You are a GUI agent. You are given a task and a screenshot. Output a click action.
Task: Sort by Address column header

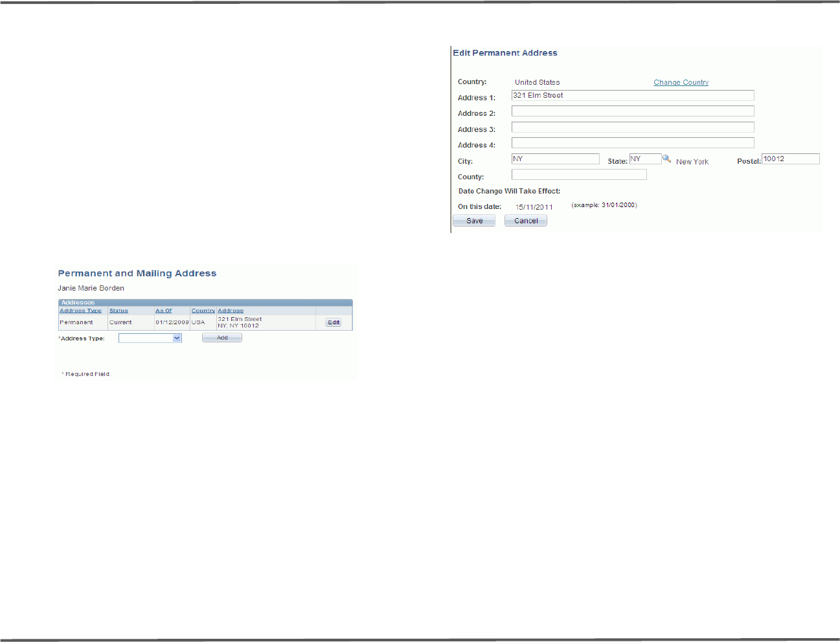tap(231, 311)
